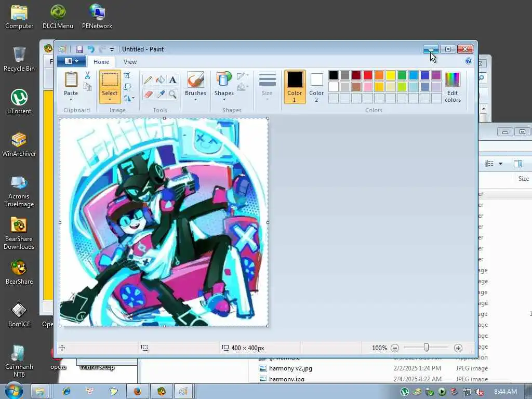Image resolution: width=532 pixels, height=399 pixels.
Task: Click the Save icon in quick access toolbar
Action: point(79,49)
